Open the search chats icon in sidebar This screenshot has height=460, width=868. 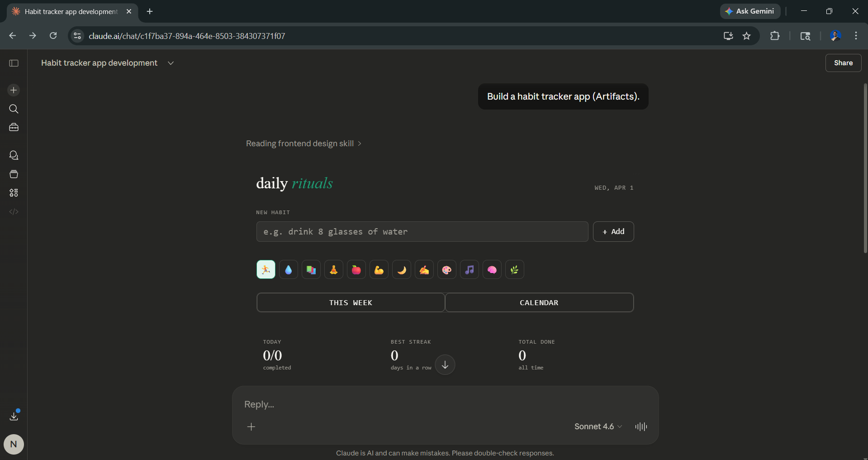pos(14,109)
